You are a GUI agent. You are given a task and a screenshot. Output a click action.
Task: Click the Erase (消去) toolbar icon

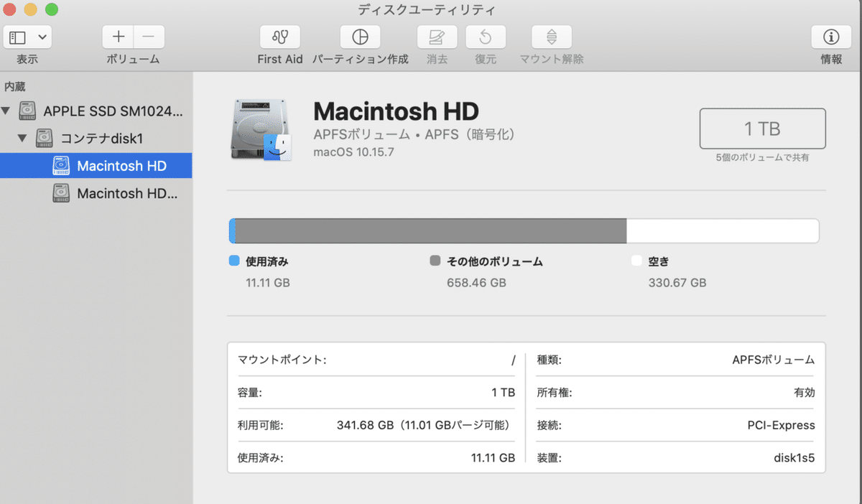pos(437,37)
